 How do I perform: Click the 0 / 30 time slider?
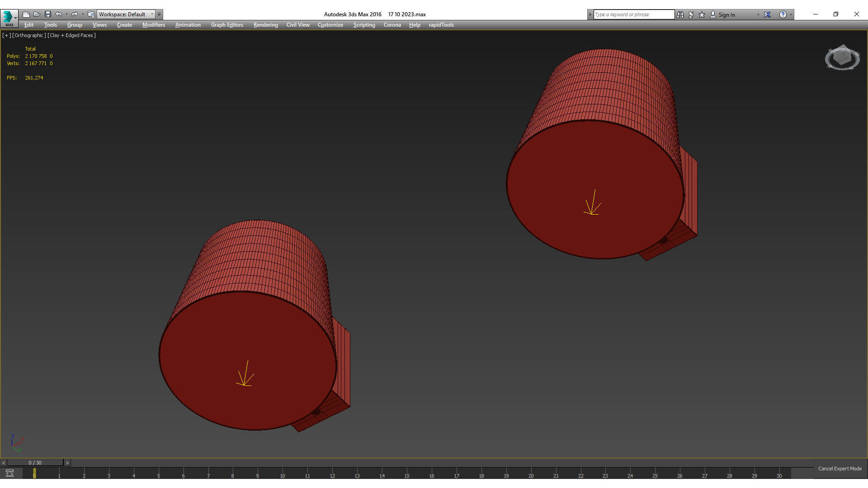[35, 463]
